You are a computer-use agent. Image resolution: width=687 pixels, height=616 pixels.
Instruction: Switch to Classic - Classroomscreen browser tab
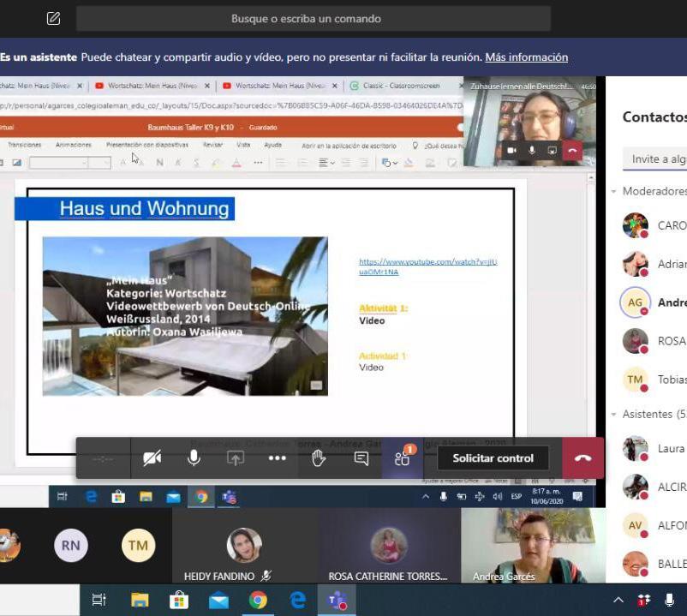[x=401, y=86]
